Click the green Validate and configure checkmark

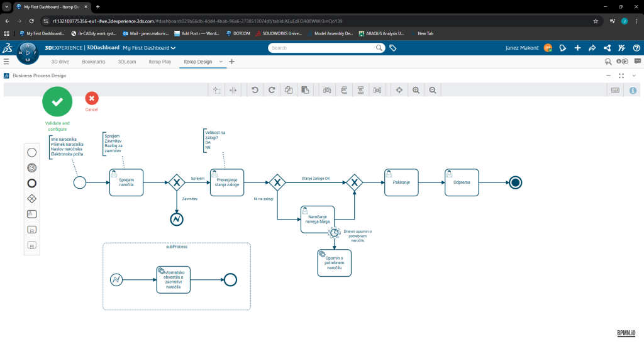pyautogui.click(x=57, y=101)
